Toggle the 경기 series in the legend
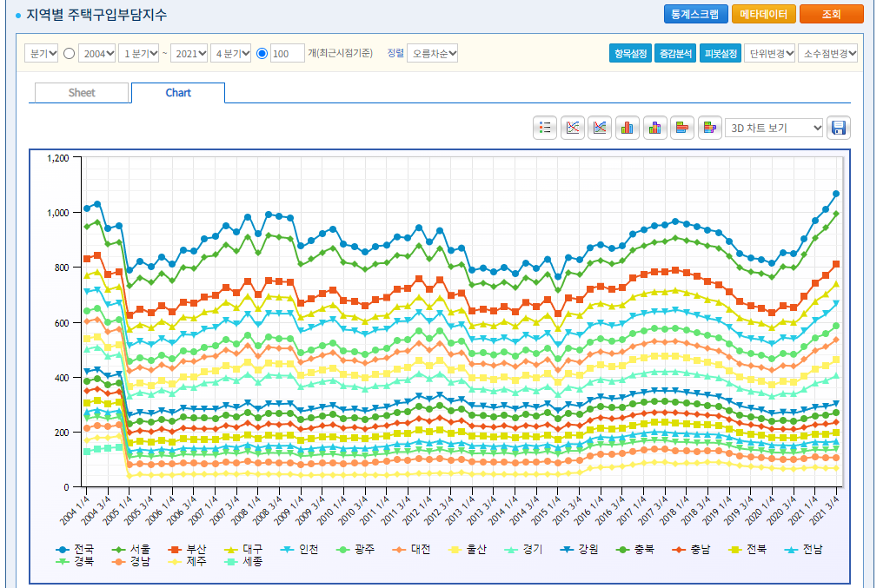 tap(524, 550)
